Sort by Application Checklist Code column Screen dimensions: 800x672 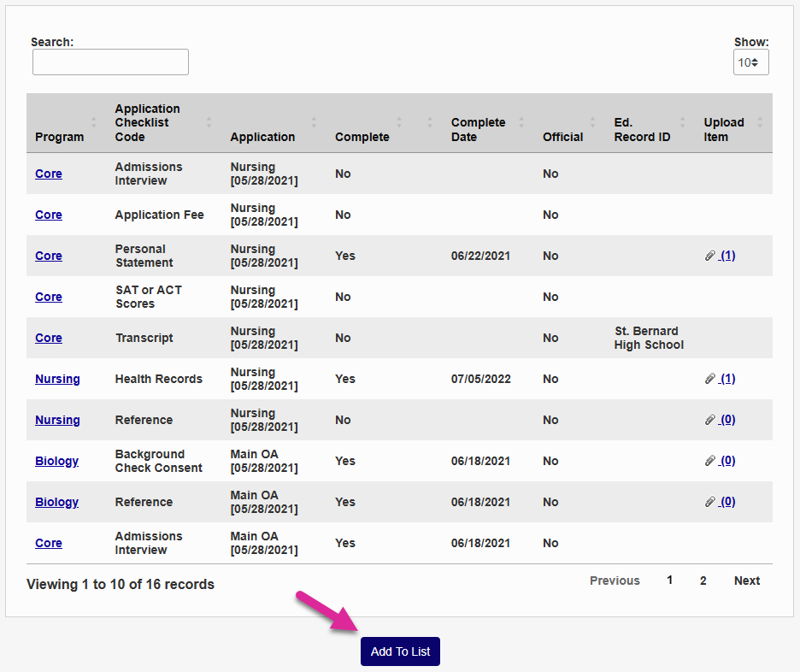pos(209,123)
